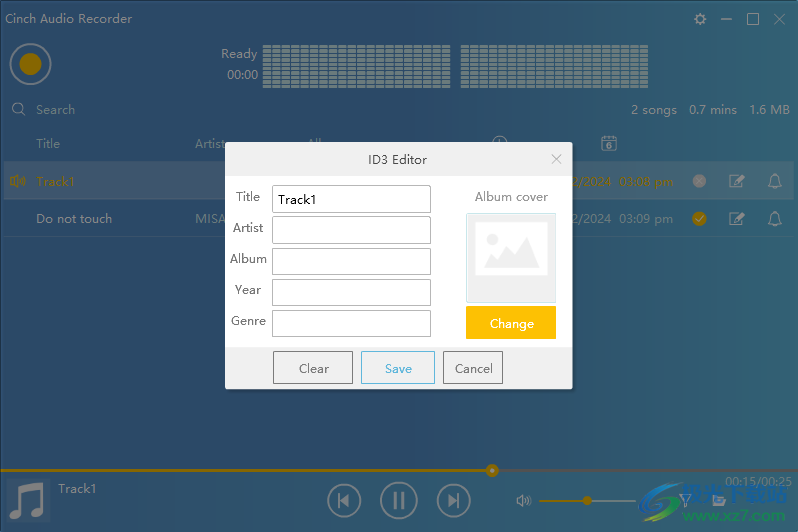
Task: Click the Year input field
Action: [351, 292]
